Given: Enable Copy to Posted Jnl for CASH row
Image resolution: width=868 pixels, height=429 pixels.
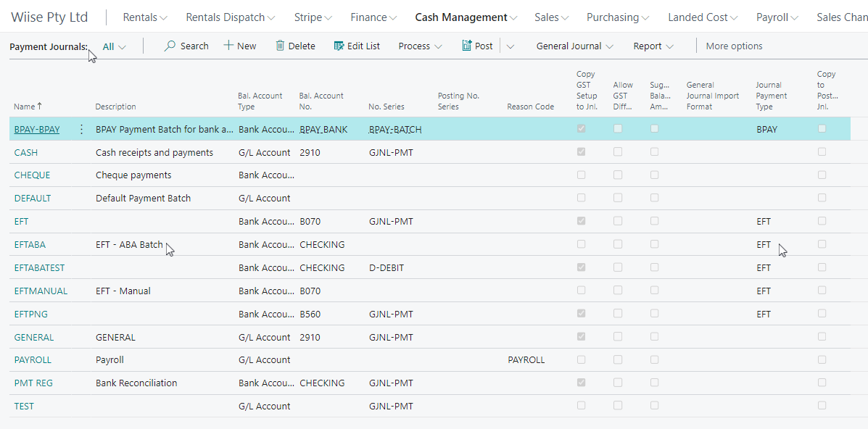Looking at the screenshot, I should pos(822,151).
